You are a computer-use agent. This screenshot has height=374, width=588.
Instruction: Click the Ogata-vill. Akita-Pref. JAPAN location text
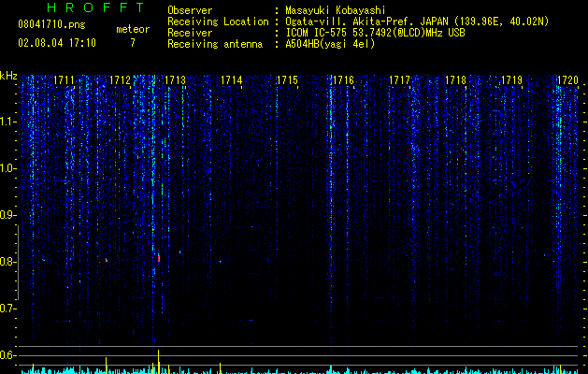[417, 22]
